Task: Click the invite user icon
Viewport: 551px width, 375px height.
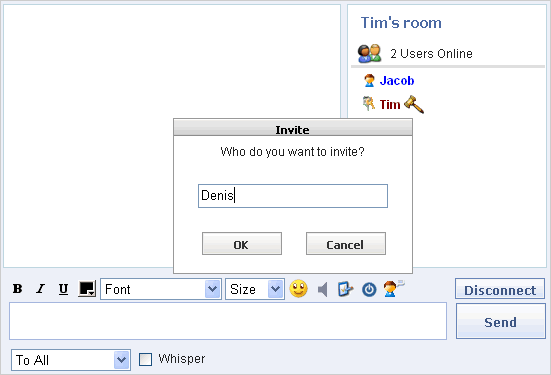Action: [x=393, y=289]
